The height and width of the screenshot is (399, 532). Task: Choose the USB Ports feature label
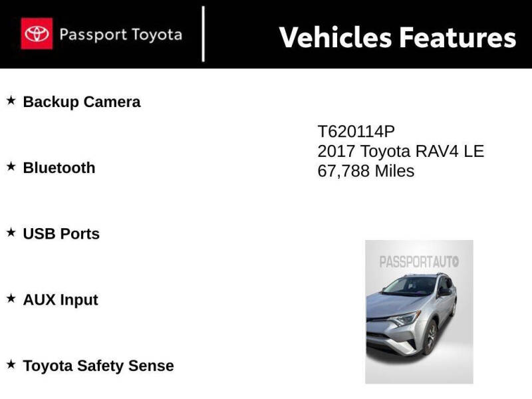[x=61, y=234]
